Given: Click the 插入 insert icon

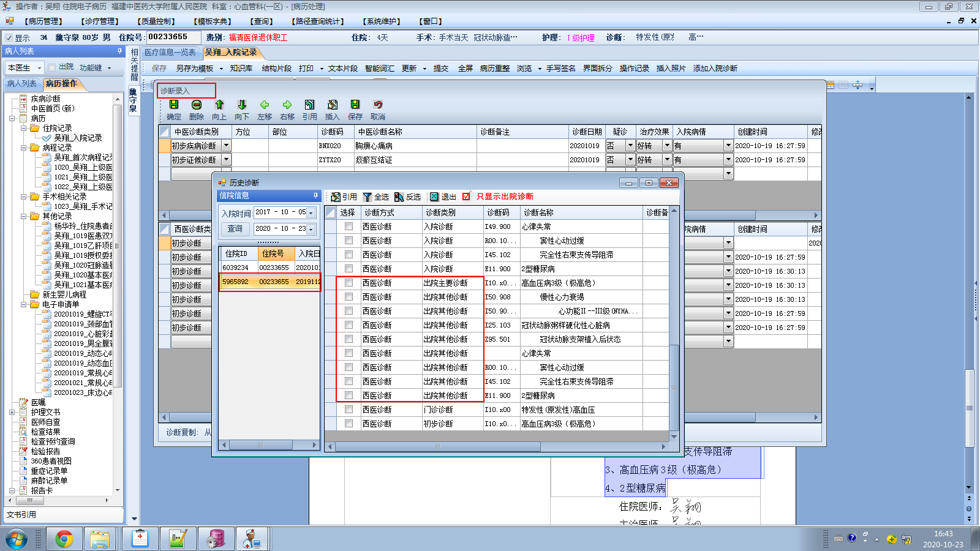Looking at the screenshot, I should pyautogui.click(x=333, y=105).
